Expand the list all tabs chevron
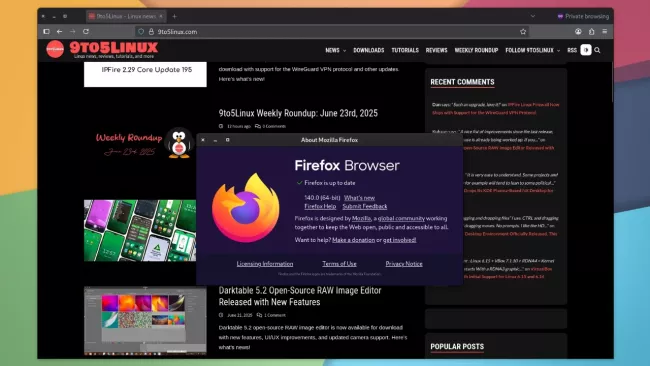The image size is (650, 366). tap(533, 16)
